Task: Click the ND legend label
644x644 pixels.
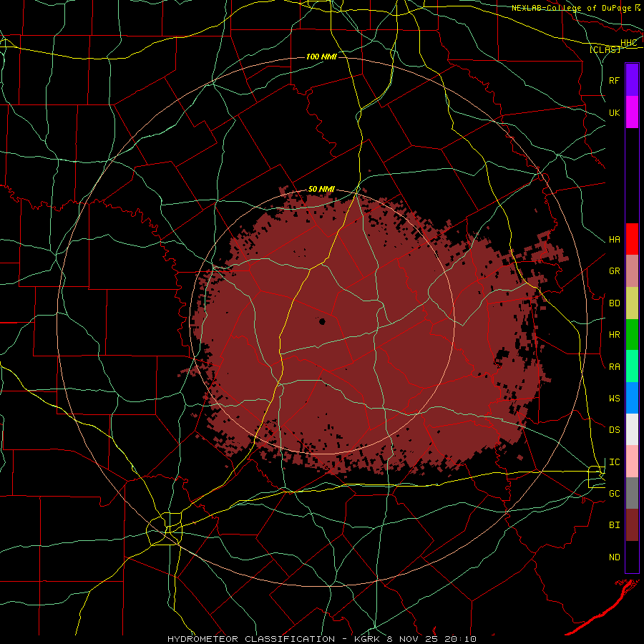Action: (614, 557)
